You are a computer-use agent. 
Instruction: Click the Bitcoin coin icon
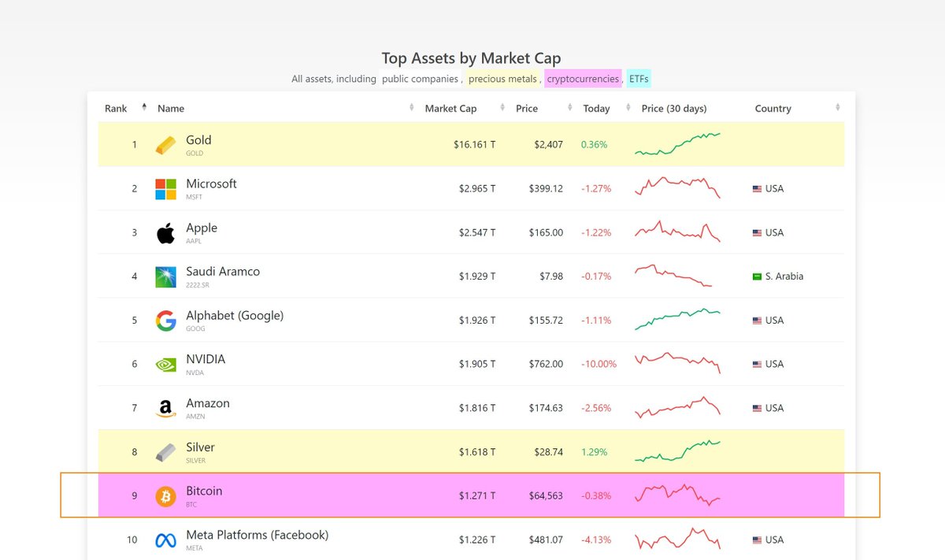point(165,496)
